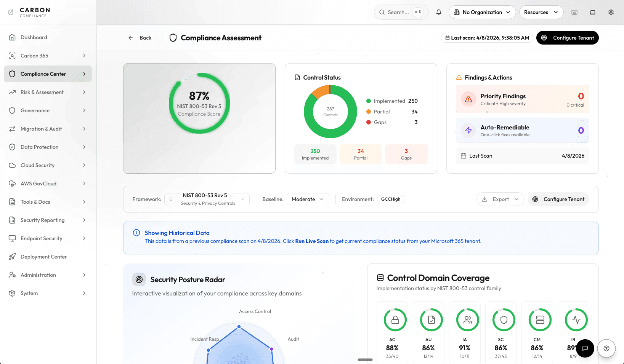Open the Priority Findings card
Screen dimensions: 624x364
pos(523,99)
